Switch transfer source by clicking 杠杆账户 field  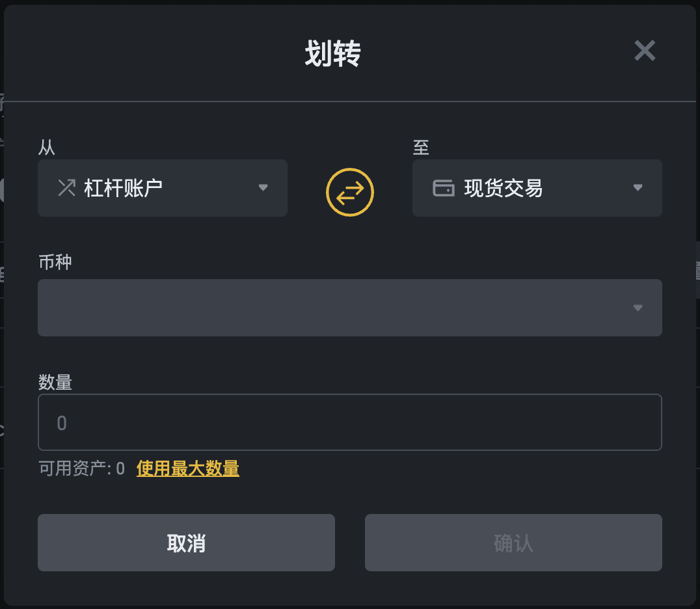pos(162,187)
